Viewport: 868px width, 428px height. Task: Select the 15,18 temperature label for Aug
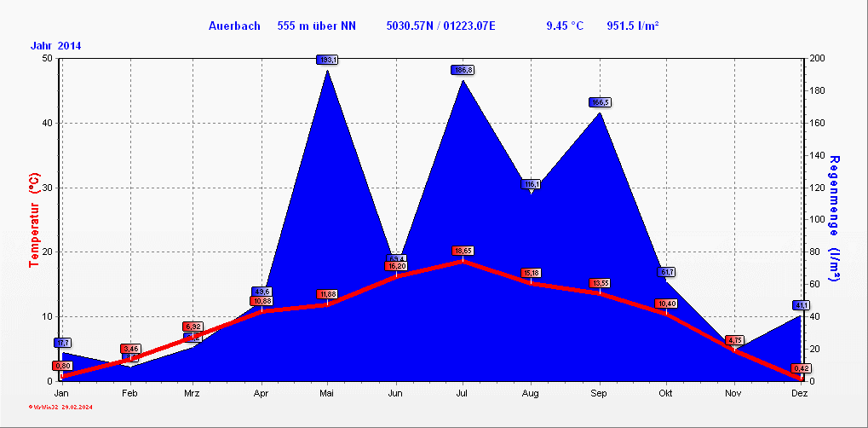tap(531, 273)
